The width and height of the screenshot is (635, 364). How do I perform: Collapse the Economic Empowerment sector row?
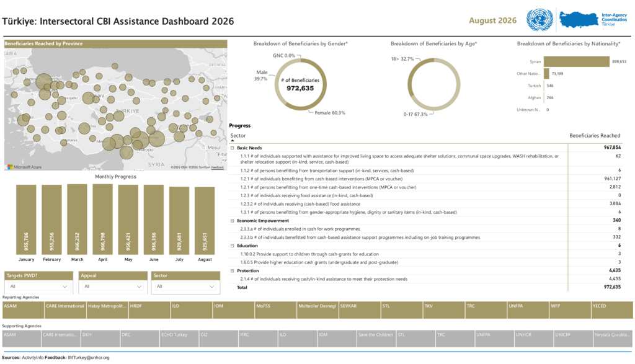click(x=233, y=221)
